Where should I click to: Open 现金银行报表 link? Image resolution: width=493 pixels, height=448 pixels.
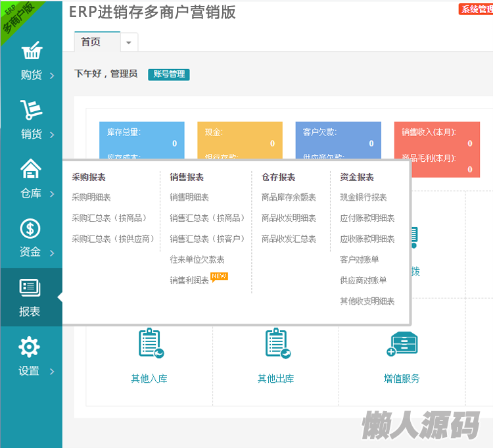(x=364, y=197)
